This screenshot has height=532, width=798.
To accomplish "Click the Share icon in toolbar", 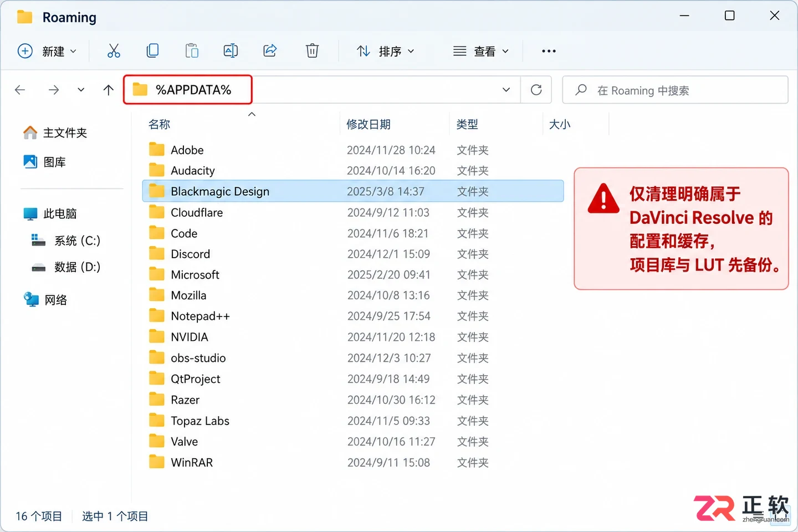I will pos(270,51).
